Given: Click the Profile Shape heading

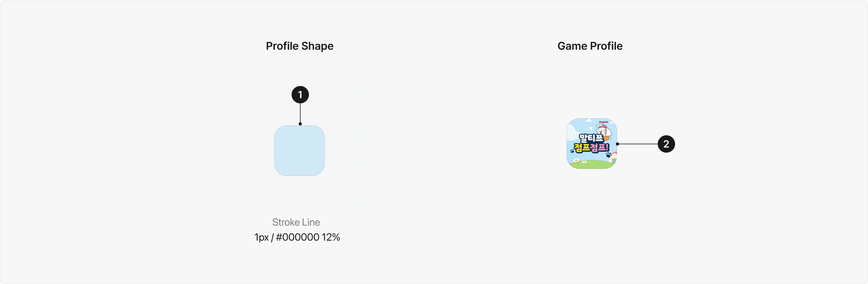Looking at the screenshot, I should point(300,46).
